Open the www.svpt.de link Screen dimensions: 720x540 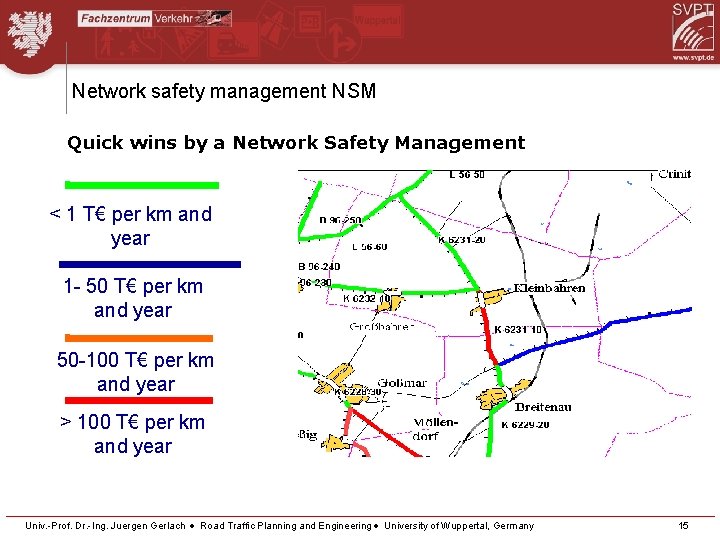pyautogui.click(x=693, y=57)
